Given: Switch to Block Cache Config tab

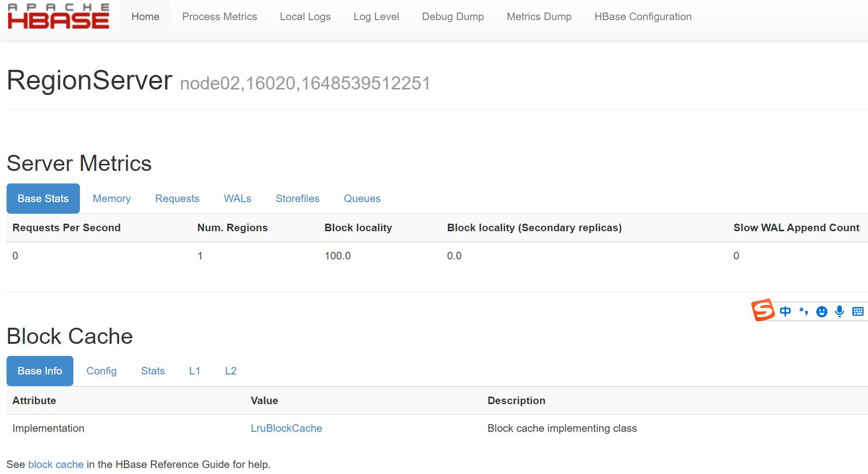Looking at the screenshot, I should [x=102, y=371].
